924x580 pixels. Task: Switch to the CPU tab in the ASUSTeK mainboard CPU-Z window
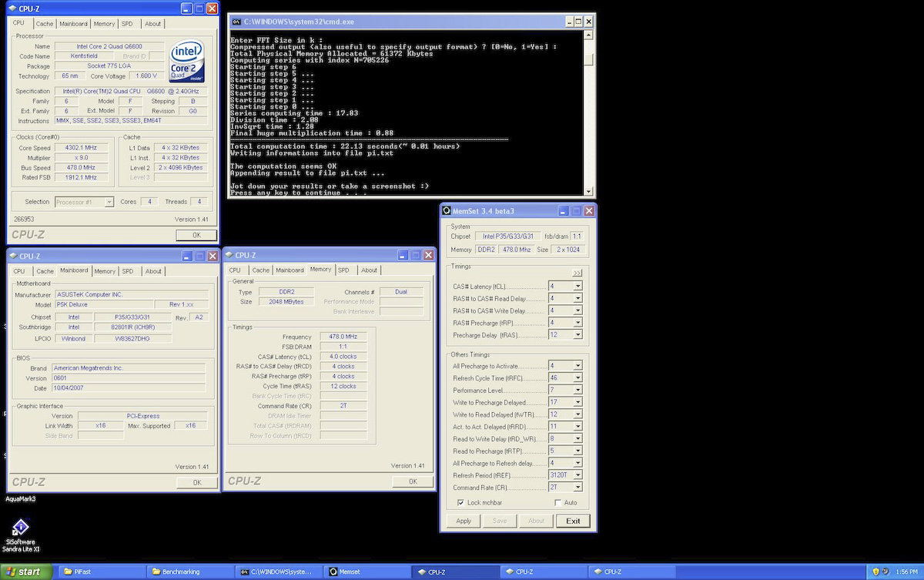click(18, 271)
